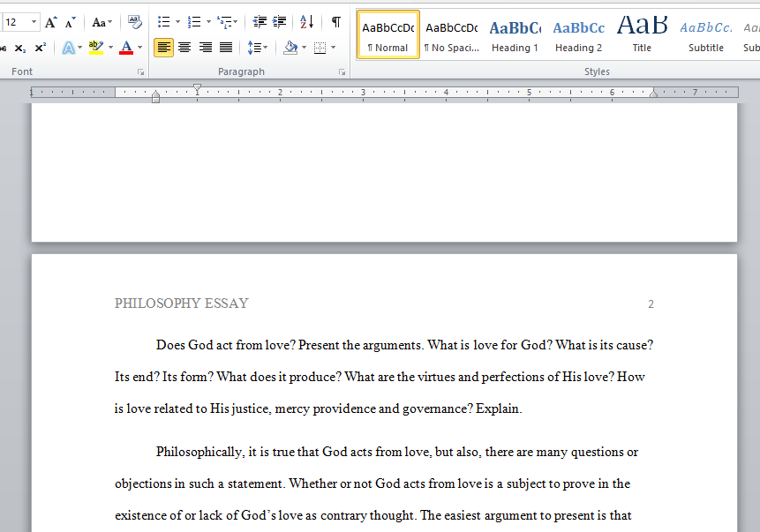The height and width of the screenshot is (532, 760).
Task: Open font size combo box dropdown
Action: 34,22
